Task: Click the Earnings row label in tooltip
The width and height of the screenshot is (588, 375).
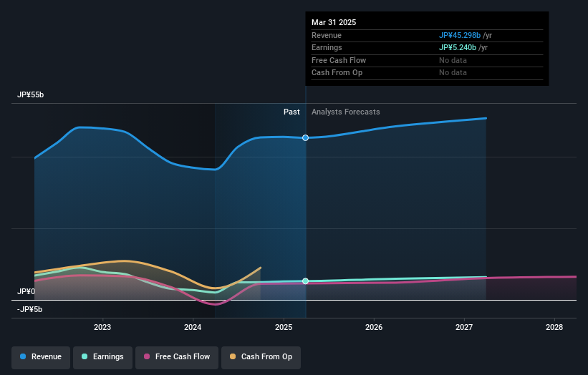Action: 327,47
